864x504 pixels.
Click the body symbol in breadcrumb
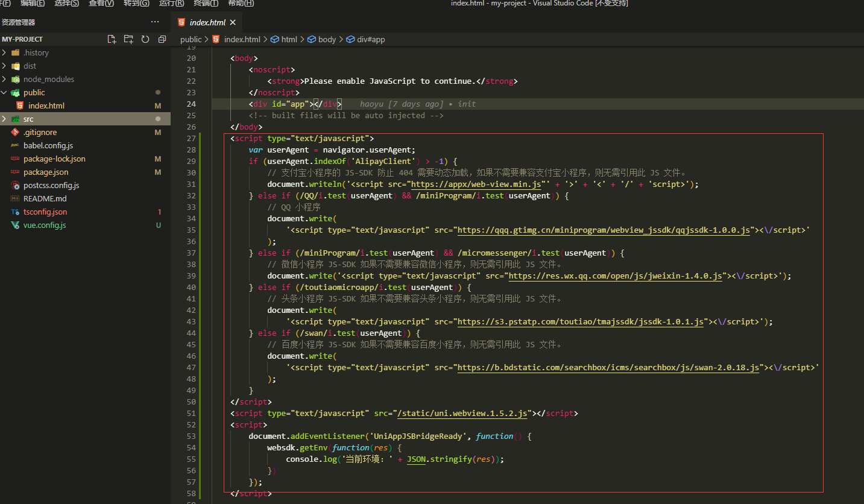coord(327,39)
